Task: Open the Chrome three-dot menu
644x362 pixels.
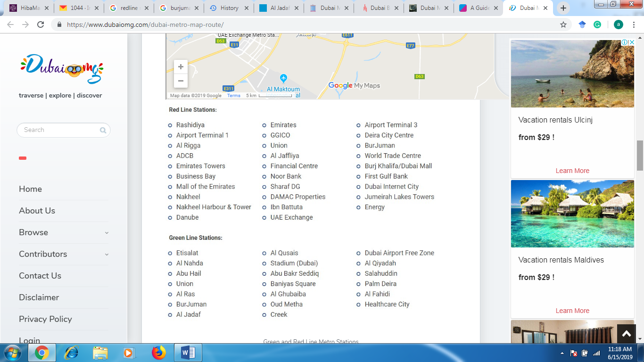Action: coord(634,24)
